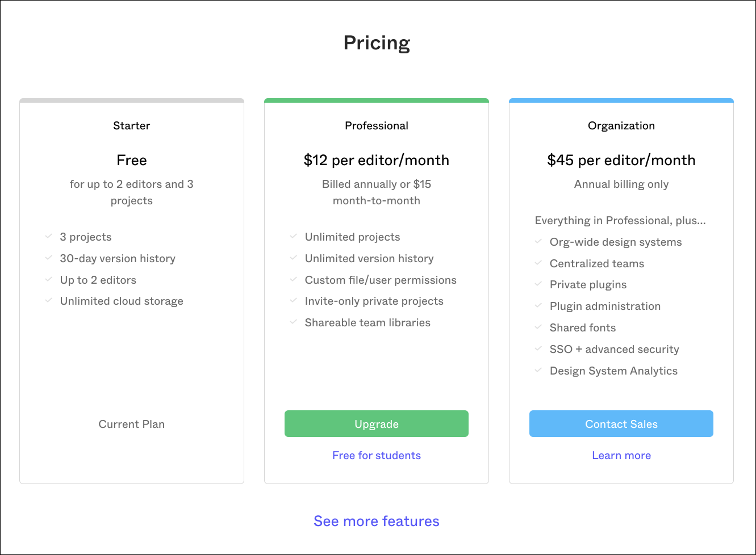The width and height of the screenshot is (756, 555).
Task: Open the Free for students link
Action: click(376, 455)
